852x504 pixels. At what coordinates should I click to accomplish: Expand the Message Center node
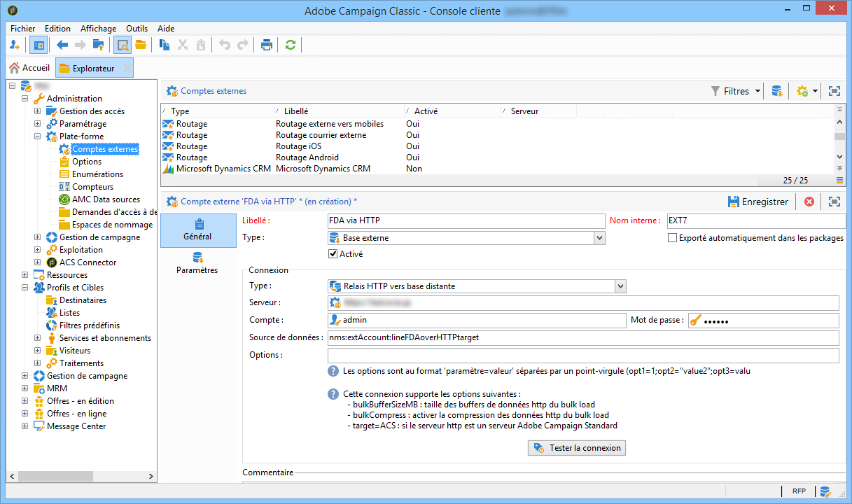click(25, 426)
